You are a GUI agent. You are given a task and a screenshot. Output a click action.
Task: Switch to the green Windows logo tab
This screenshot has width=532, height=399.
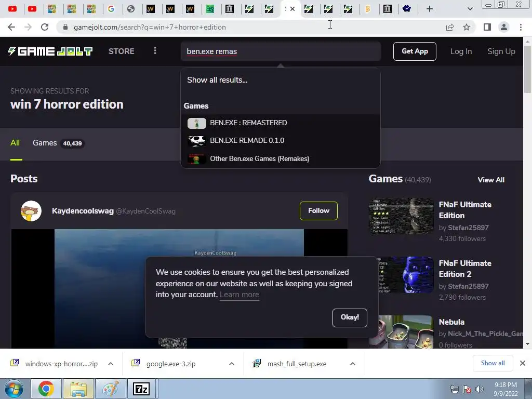210,9
